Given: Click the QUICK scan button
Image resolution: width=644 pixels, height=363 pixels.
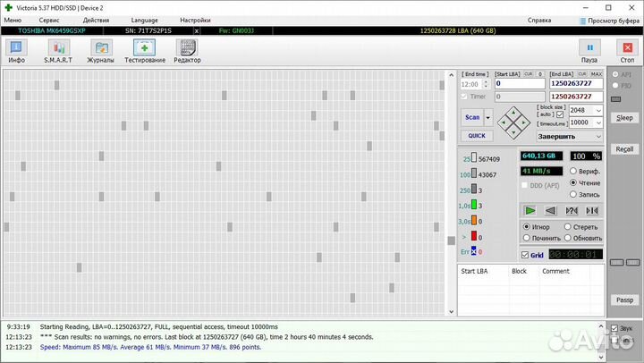Looking at the screenshot, I should point(477,136).
